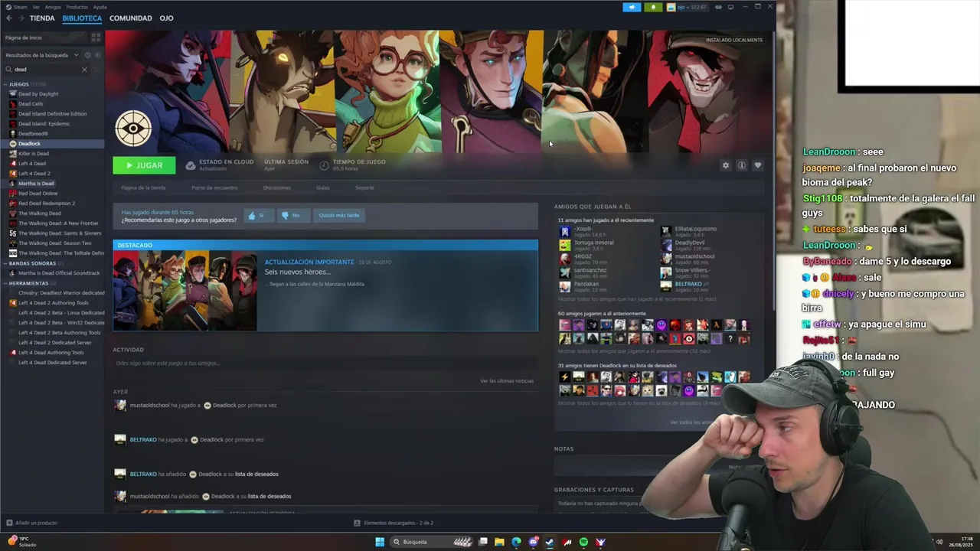Open Discord from the taskbar
The width and height of the screenshot is (980, 551).
(x=533, y=542)
